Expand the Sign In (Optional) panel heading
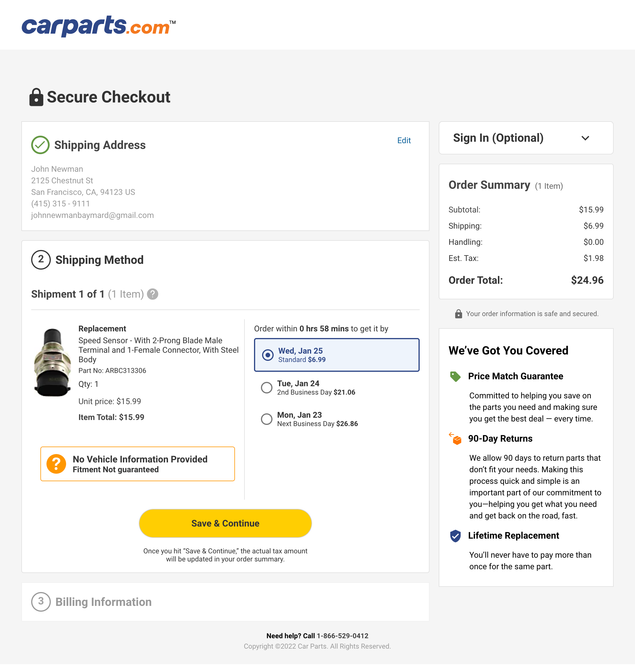The height and width of the screenshot is (672, 635). (498, 138)
